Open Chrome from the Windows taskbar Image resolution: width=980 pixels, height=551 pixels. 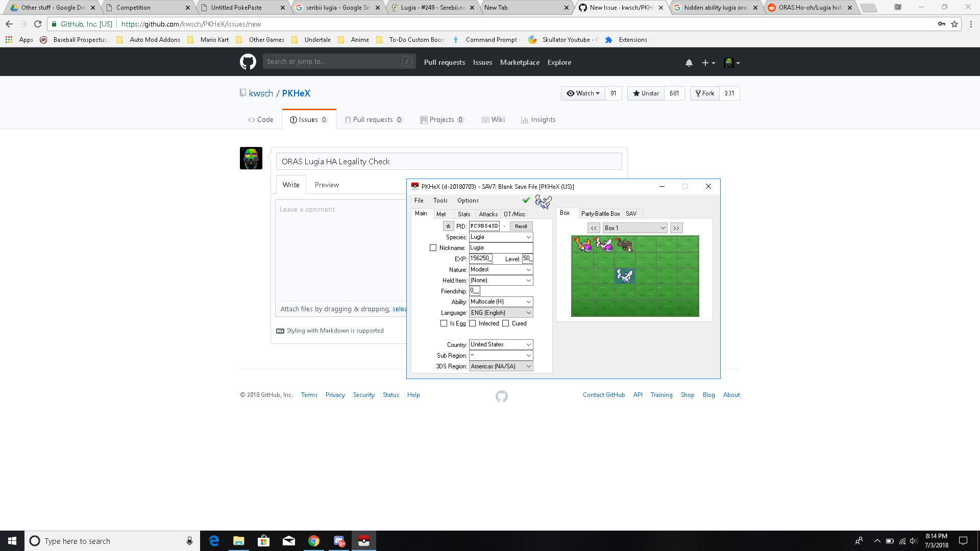tap(314, 541)
